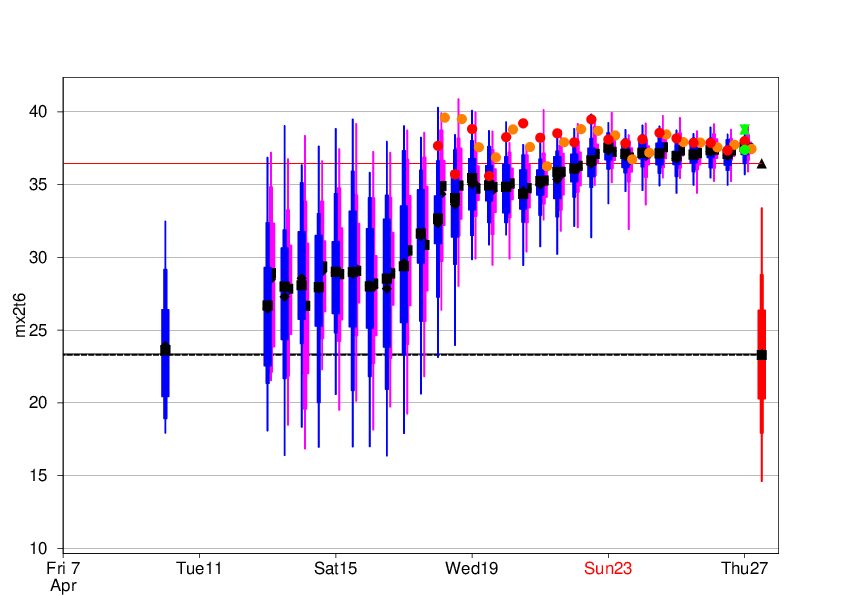This screenshot has width=842, height=596.
Task: Select the green X marker near Thu27
Action: pos(744,129)
